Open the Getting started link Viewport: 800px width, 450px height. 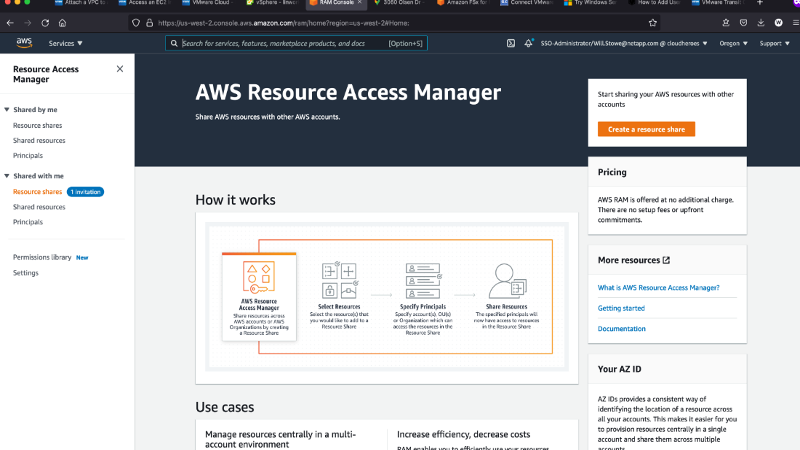[x=621, y=308]
